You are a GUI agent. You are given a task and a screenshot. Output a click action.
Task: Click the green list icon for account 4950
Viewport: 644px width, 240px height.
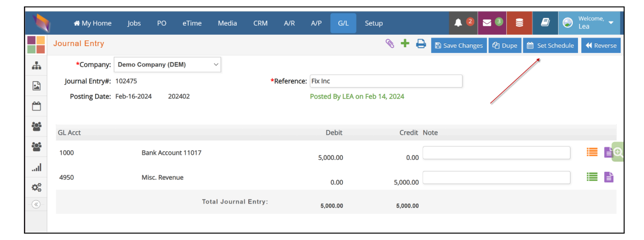click(x=592, y=177)
